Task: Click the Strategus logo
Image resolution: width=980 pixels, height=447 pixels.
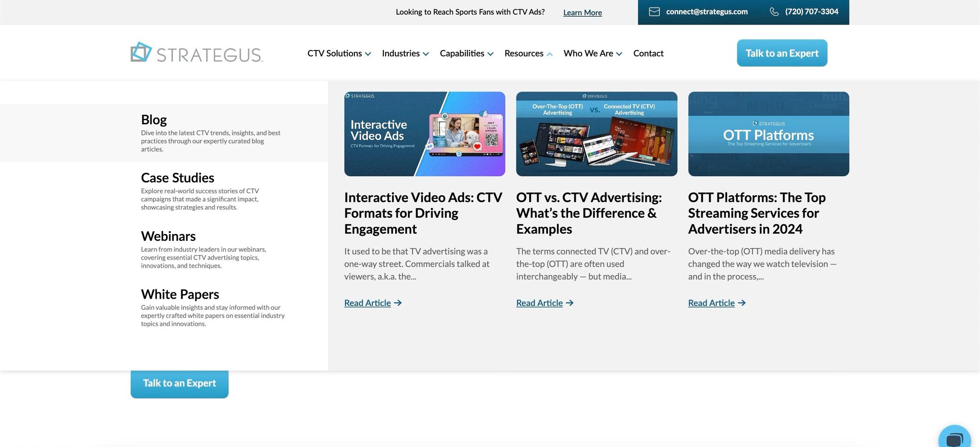Action: [x=196, y=53]
